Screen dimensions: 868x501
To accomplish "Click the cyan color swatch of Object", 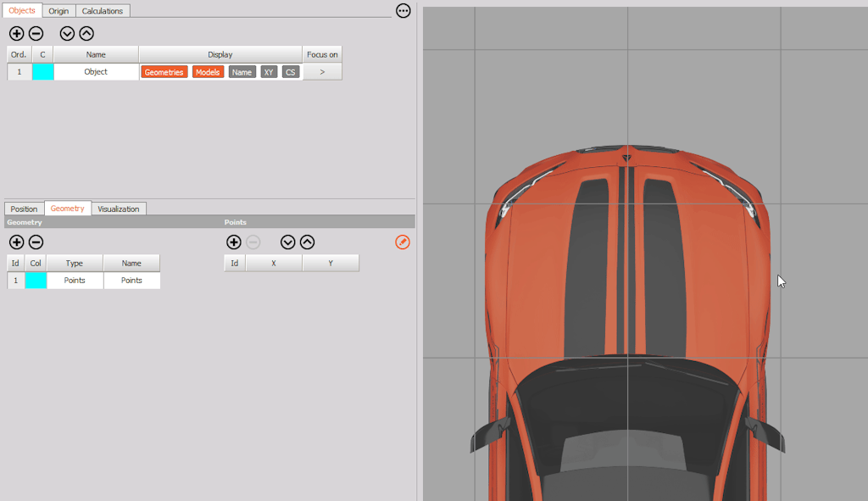I will point(42,72).
